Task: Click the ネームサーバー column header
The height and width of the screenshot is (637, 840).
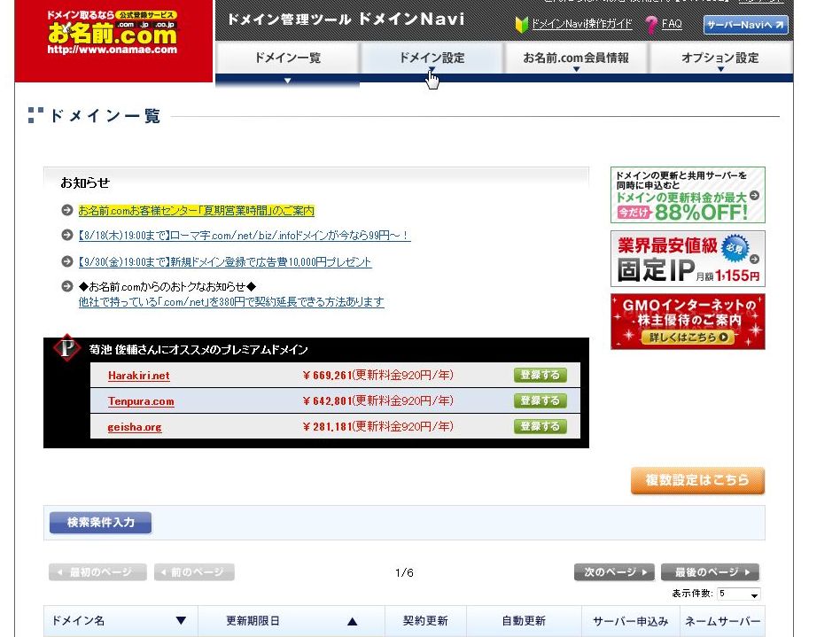Action: [x=723, y=621]
